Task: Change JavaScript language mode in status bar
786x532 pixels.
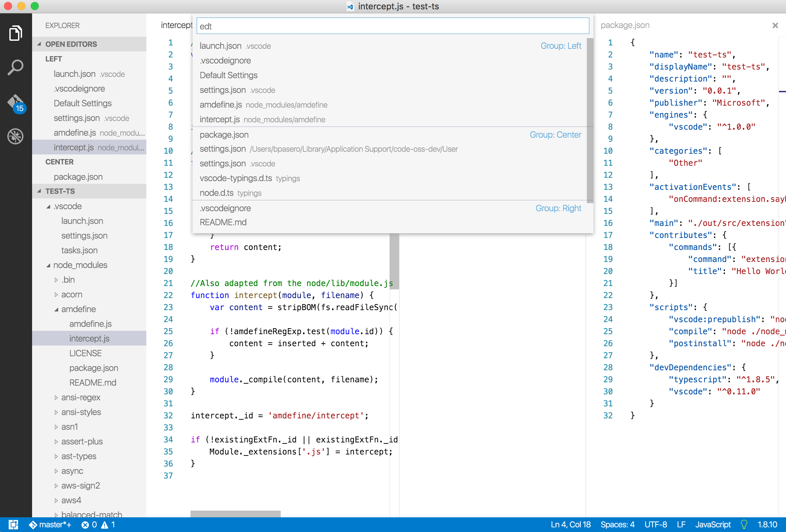Action: (x=712, y=525)
